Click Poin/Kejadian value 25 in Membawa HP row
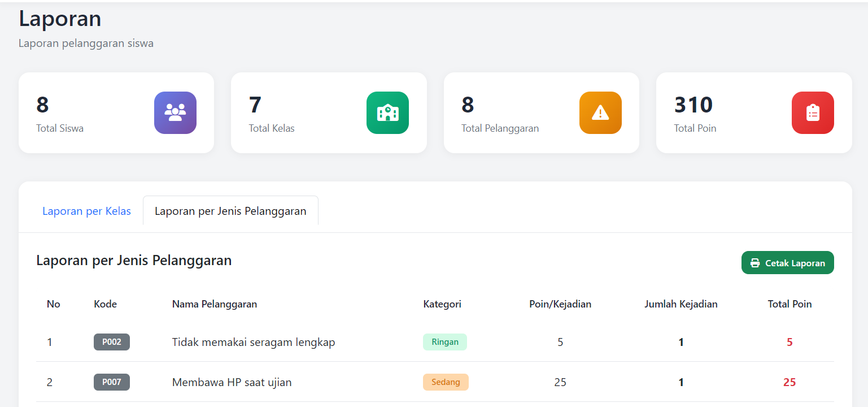Viewport: 868px width, 407px height. pos(560,382)
